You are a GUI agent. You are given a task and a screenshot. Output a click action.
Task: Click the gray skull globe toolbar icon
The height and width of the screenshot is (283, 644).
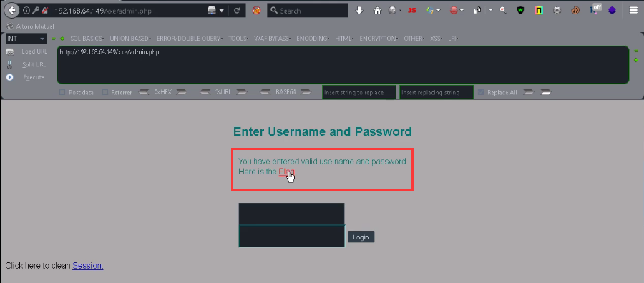click(x=393, y=11)
